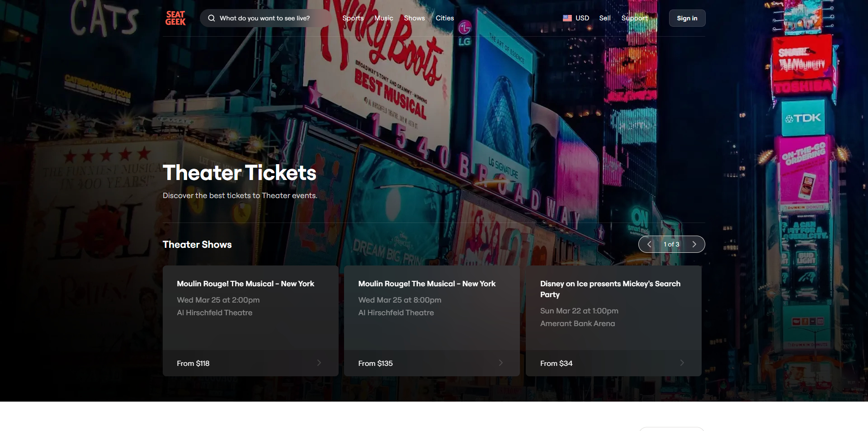Open the Shows navigation section
868x431 pixels.
point(414,18)
